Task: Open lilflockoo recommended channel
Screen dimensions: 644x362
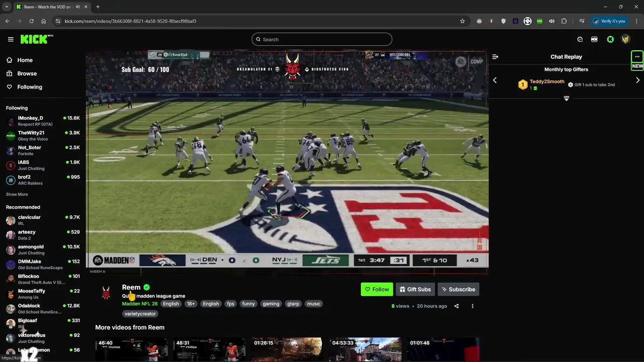Action: click(43, 279)
